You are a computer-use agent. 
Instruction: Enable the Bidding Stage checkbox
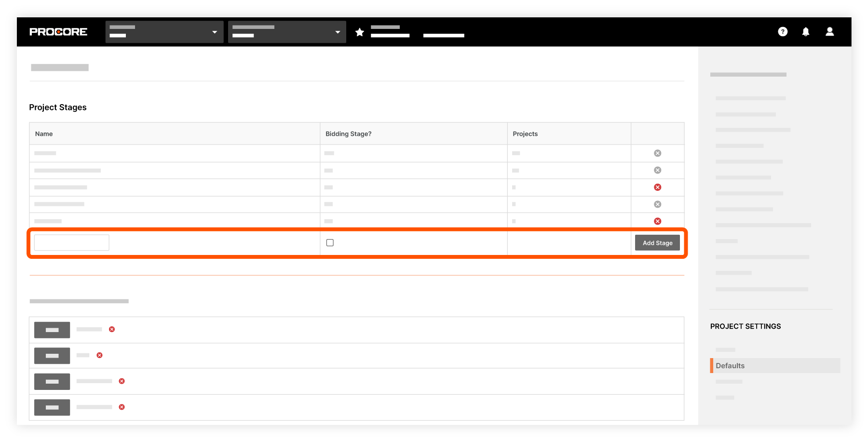click(x=330, y=242)
